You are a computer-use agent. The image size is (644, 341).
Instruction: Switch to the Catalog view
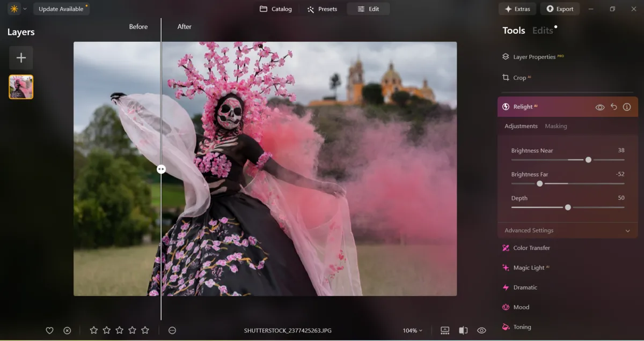pyautogui.click(x=275, y=9)
